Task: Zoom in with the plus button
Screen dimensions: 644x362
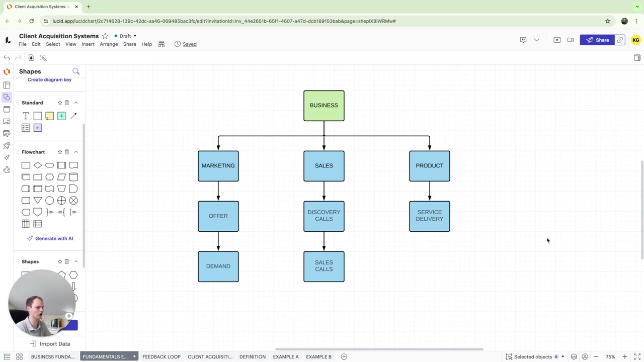Action: (x=625, y=356)
